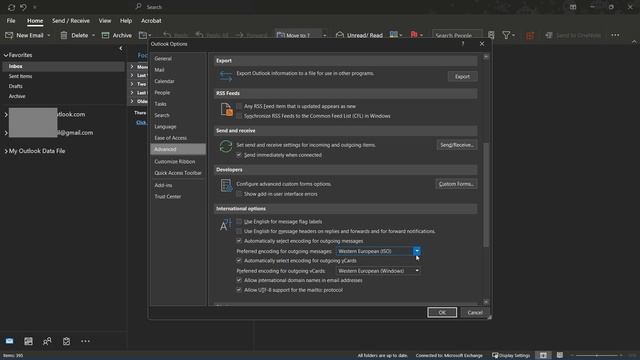This screenshot has height=360, width=640.
Task: Open the Send / Receive ribbon tab
Action: click(x=71, y=20)
